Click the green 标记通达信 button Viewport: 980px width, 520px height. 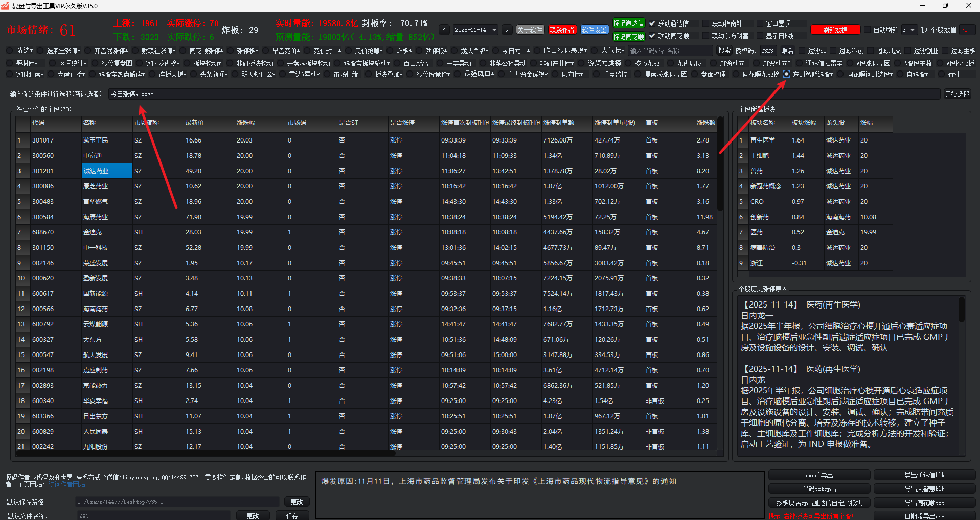629,23
